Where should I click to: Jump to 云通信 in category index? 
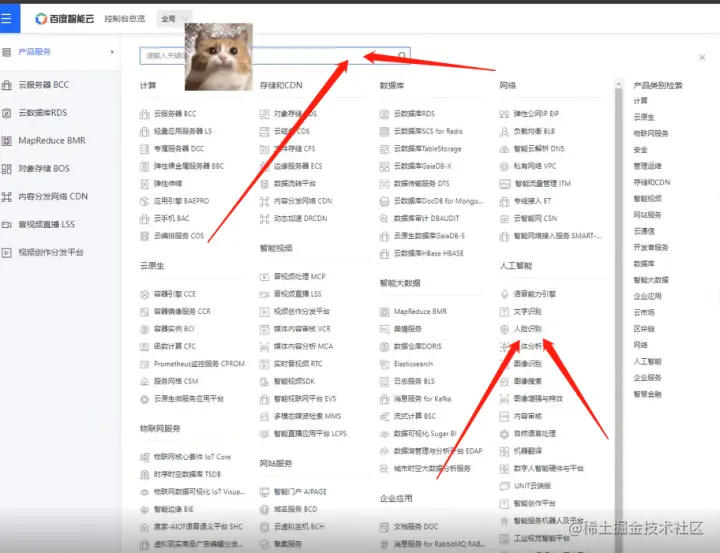(644, 231)
